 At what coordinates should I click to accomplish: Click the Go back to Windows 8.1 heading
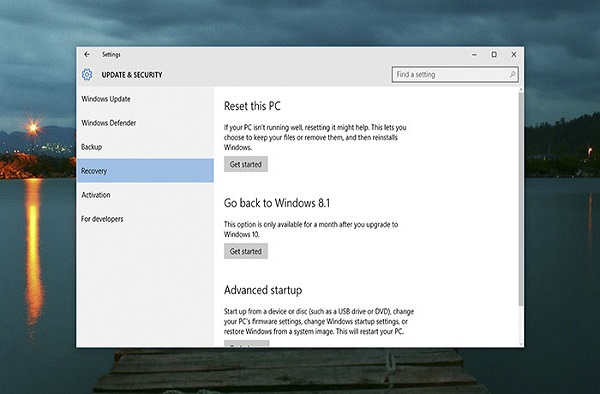[x=277, y=203]
